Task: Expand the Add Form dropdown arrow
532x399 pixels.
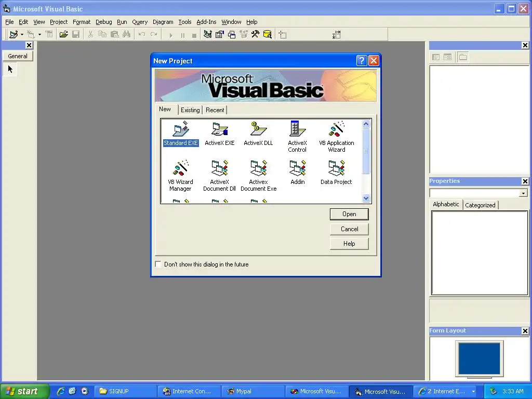Action: (x=39, y=34)
